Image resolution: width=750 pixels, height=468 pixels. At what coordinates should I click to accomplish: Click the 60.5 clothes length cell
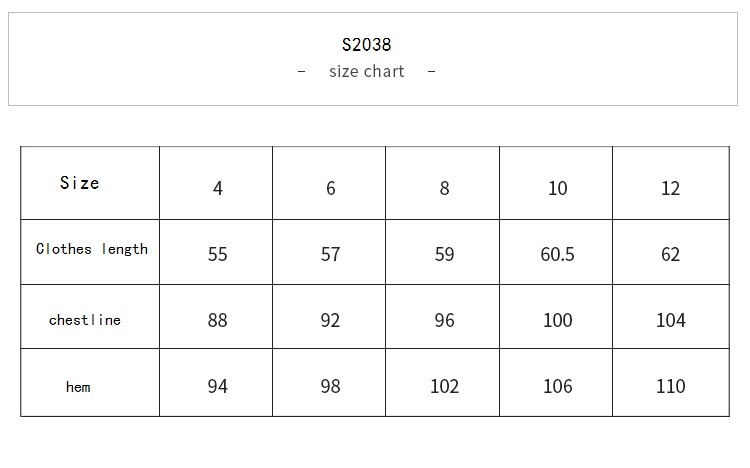[557, 254]
